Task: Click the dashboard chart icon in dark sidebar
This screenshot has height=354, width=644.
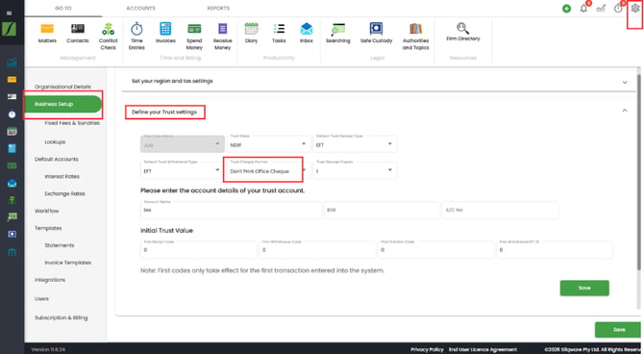Action: (12, 63)
